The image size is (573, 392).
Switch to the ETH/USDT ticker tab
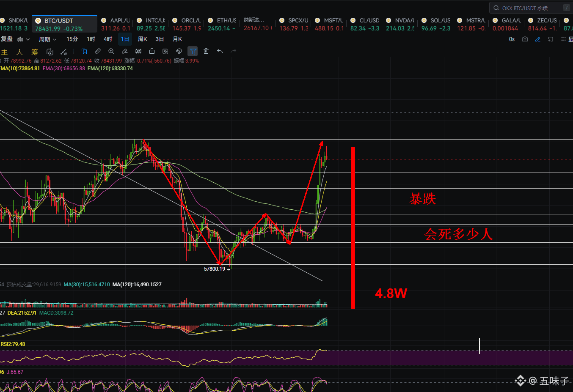tap(222, 24)
